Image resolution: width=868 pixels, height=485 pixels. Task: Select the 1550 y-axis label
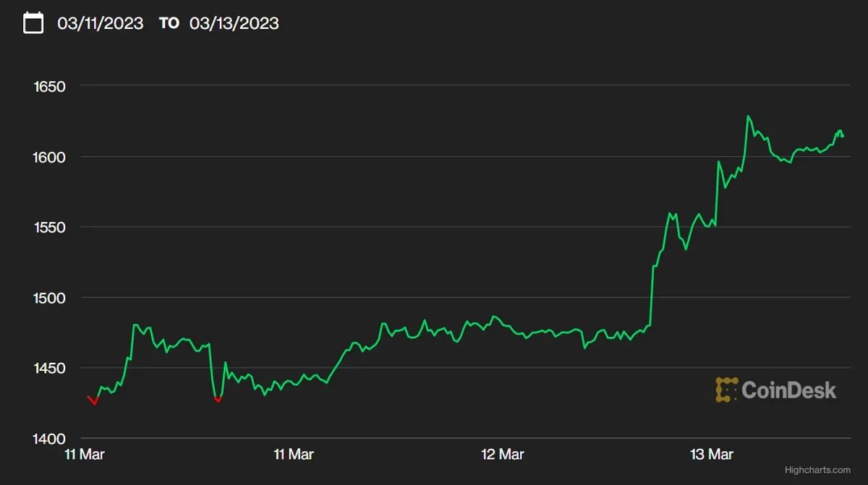click(49, 228)
